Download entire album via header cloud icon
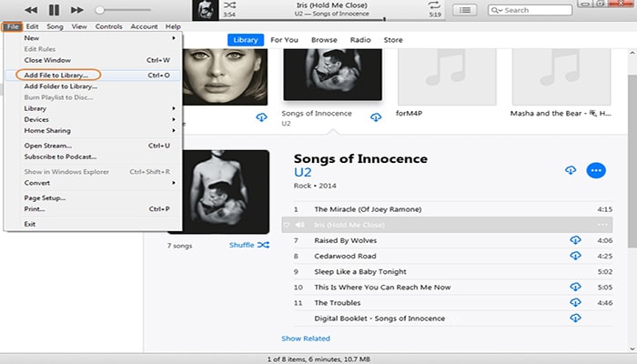 pos(571,170)
